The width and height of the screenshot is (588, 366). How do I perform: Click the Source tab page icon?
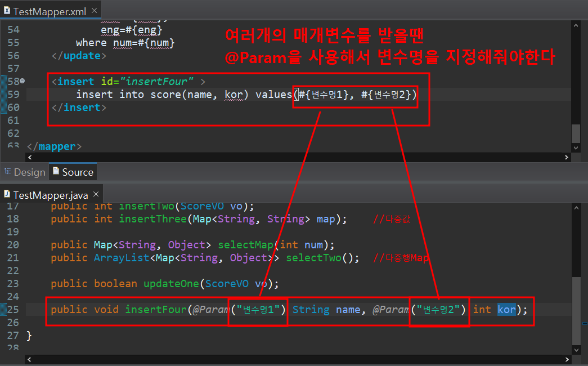point(56,171)
